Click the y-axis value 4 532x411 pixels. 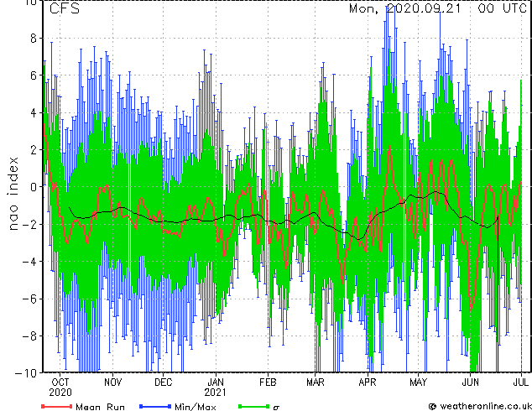point(34,112)
